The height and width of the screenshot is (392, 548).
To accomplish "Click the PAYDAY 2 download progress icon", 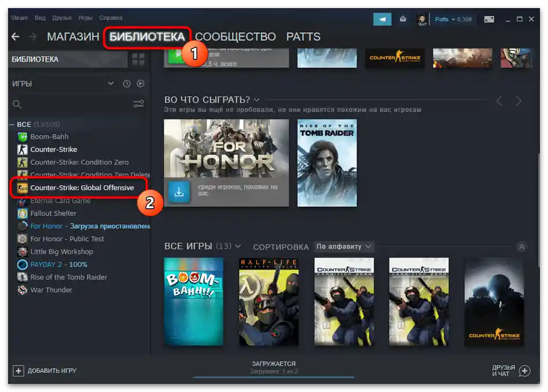I will coord(22,265).
